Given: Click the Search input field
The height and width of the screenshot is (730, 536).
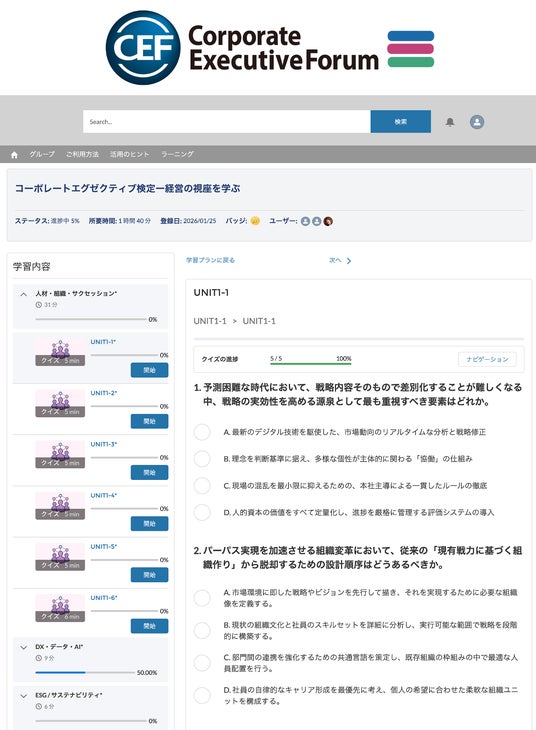Looking at the screenshot, I should (x=227, y=122).
